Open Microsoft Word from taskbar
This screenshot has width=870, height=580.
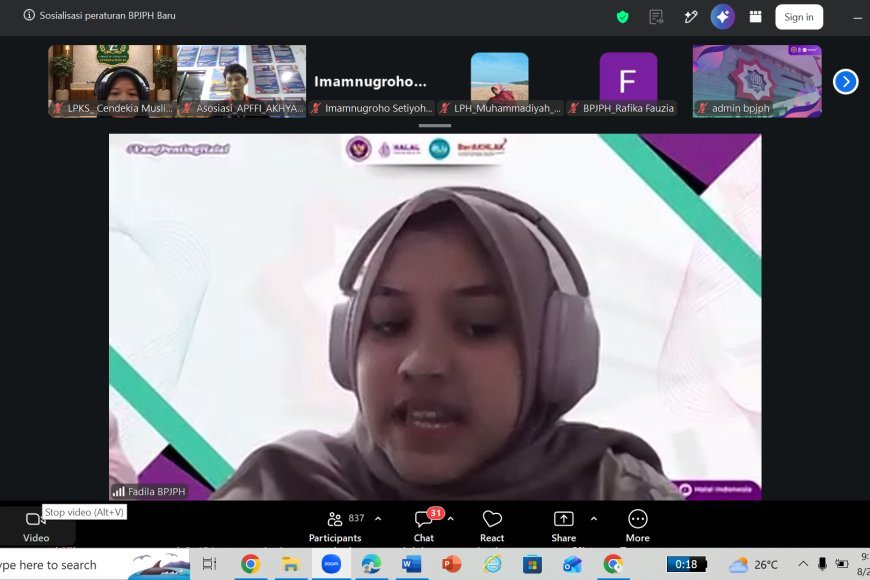click(x=411, y=564)
